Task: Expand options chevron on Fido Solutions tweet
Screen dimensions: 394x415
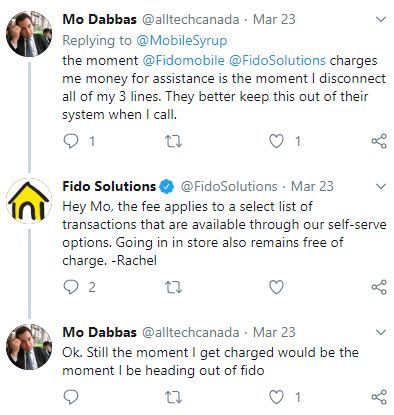Action: [x=381, y=186]
